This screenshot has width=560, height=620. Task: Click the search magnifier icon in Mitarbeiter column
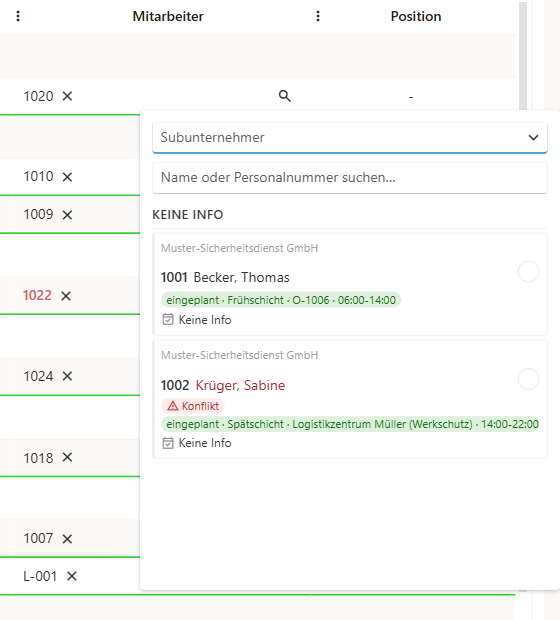point(285,96)
